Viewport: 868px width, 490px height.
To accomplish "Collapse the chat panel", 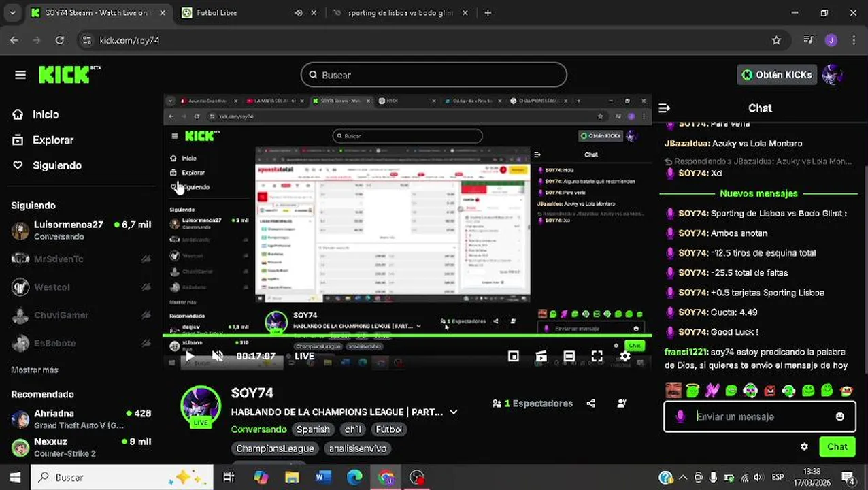I will click(x=665, y=108).
